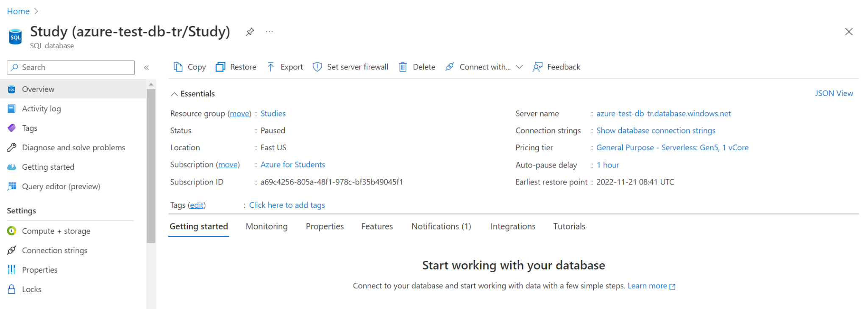Image resolution: width=868 pixels, height=309 pixels.
Task: Click the Set server firewall shield icon
Action: [317, 67]
